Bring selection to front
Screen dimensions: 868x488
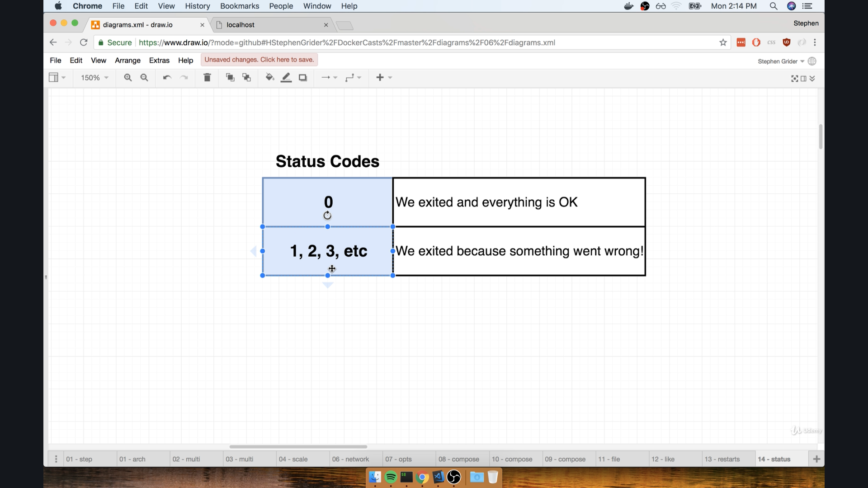230,78
